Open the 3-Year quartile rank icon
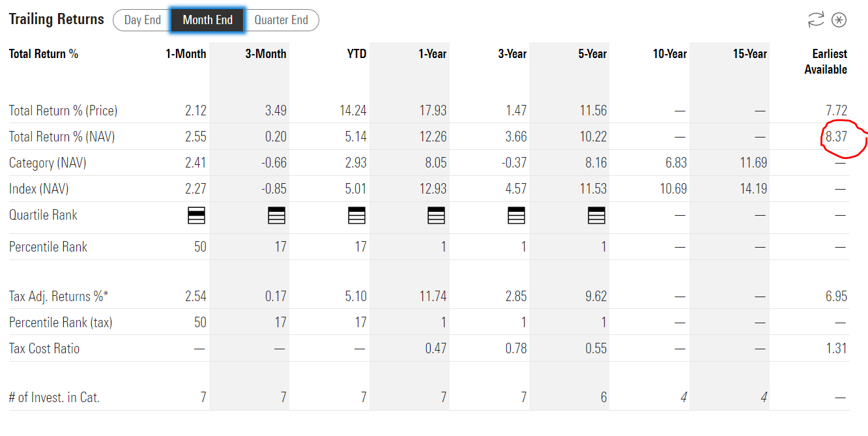Screen dimensions: 868x436 tap(516, 215)
